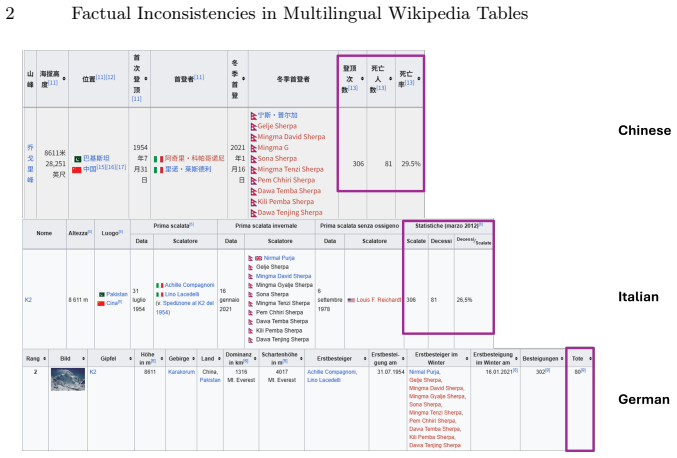This screenshot has width=677, height=458.
Task: Click Italian flag next to Achille Compagnoni
Action: tap(159, 285)
